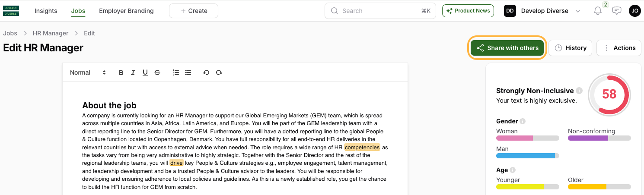Viewport: 644px width, 195px height.
Task: Click the Woman gender score bar
Action: (527, 138)
